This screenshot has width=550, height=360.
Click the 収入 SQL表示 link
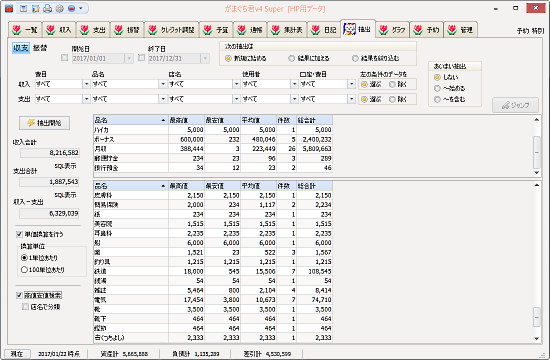click(66, 166)
